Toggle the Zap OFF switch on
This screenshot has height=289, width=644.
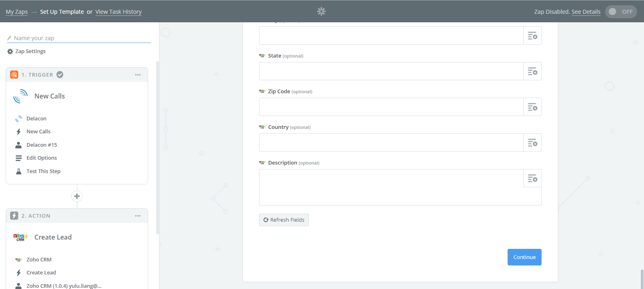621,12
